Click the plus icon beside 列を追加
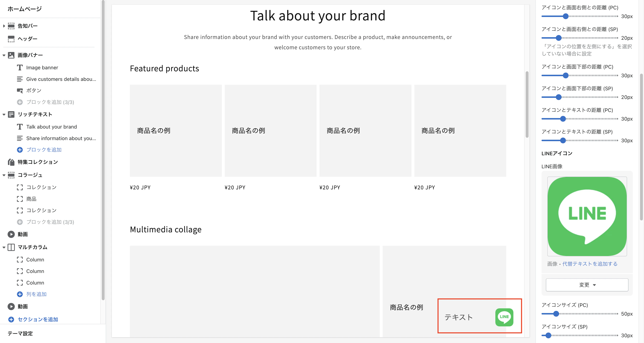This screenshot has height=343, width=644. click(x=20, y=294)
